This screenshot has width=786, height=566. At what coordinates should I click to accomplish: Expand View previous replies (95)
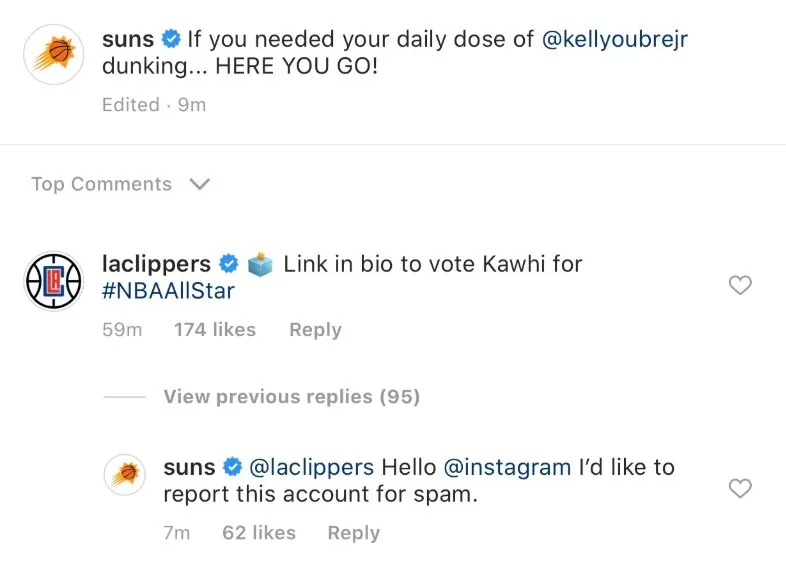click(292, 397)
